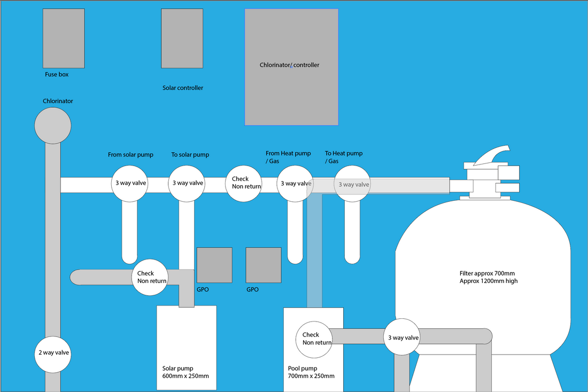The image size is (588, 392).
Task: Click the Pool pump 700mm x 250mm label
Action: click(310, 372)
